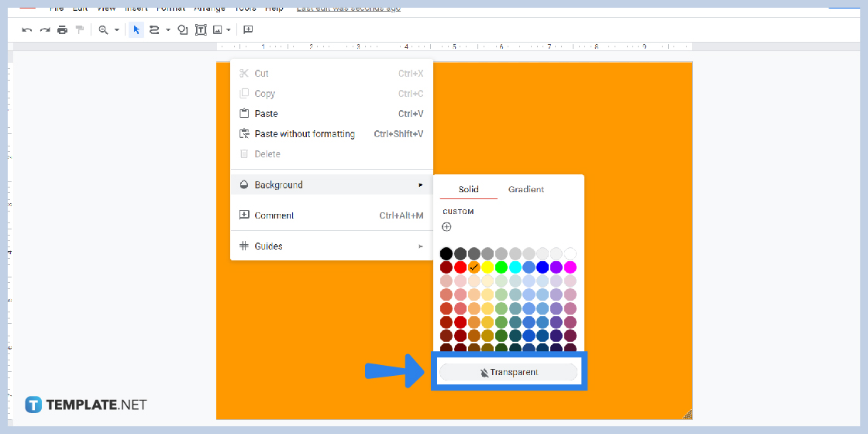
Task: Click the add custom color plus icon
Action: (x=446, y=227)
